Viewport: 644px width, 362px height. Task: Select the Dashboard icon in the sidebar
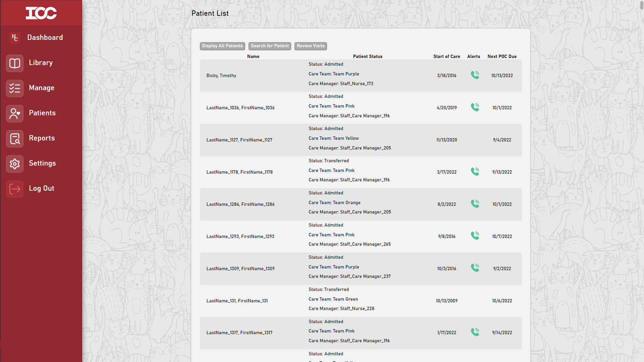pyautogui.click(x=14, y=38)
